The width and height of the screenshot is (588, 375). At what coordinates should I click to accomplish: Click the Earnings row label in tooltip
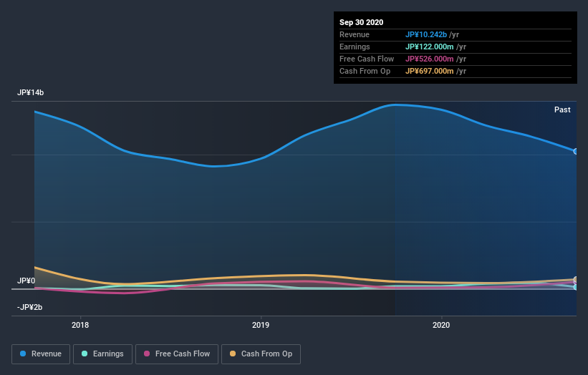pyautogui.click(x=355, y=47)
